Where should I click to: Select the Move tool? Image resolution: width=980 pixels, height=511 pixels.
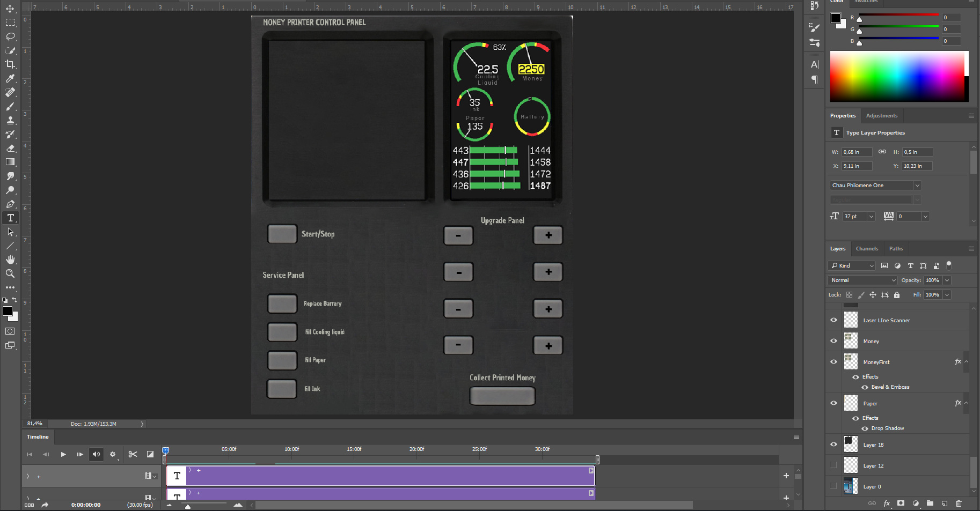click(x=10, y=9)
